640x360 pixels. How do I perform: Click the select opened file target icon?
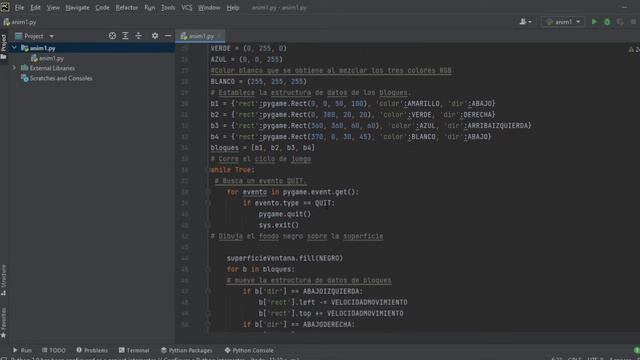point(112,36)
